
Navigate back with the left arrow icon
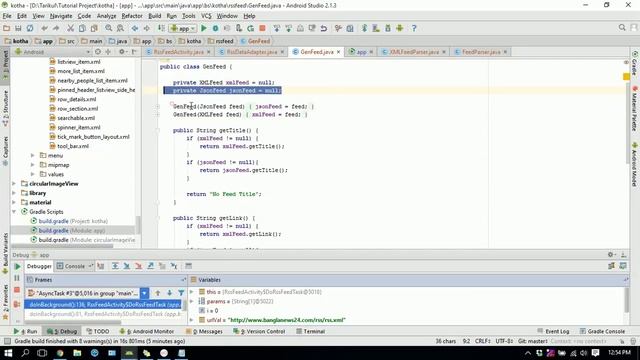pyautogui.click(x=135, y=28)
